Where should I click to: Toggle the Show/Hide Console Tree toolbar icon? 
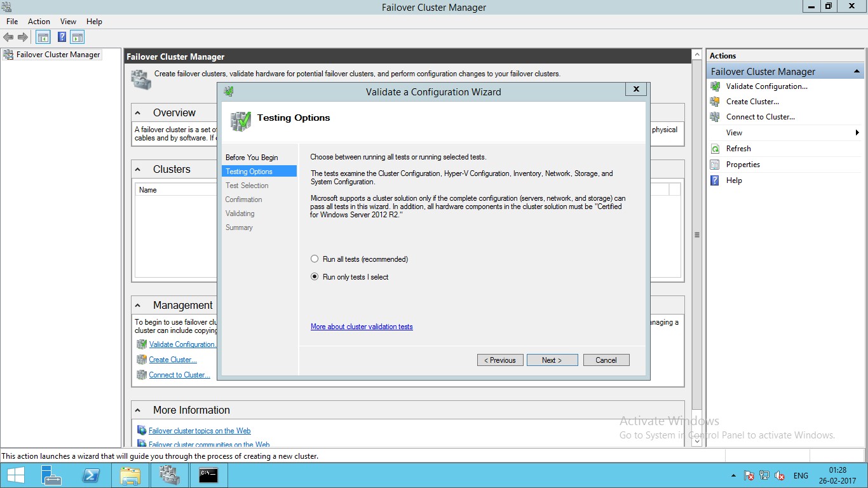pyautogui.click(x=43, y=37)
